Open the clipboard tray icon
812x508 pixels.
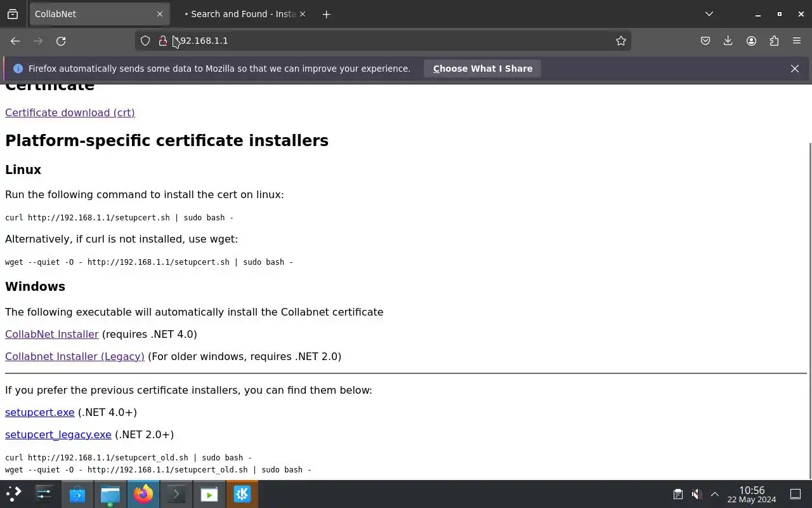pyautogui.click(x=678, y=494)
